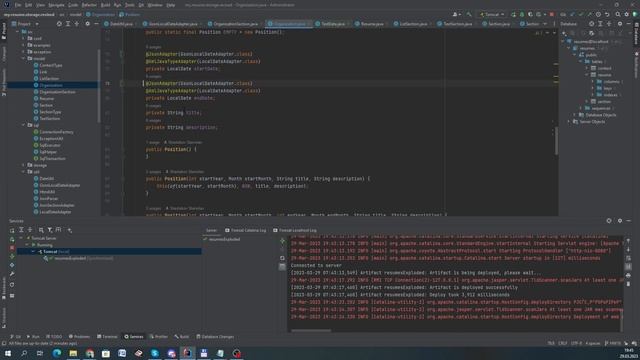640x360 pixels.
Task: Open Search Everywhere magnifier icon
Action: click(x=618, y=14)
